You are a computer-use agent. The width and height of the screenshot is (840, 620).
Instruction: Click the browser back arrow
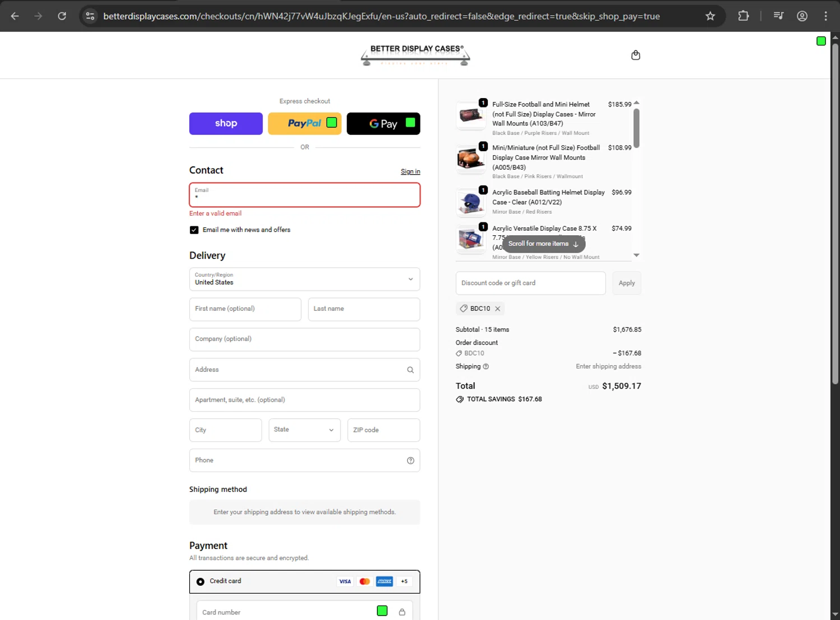coord(15,16)
